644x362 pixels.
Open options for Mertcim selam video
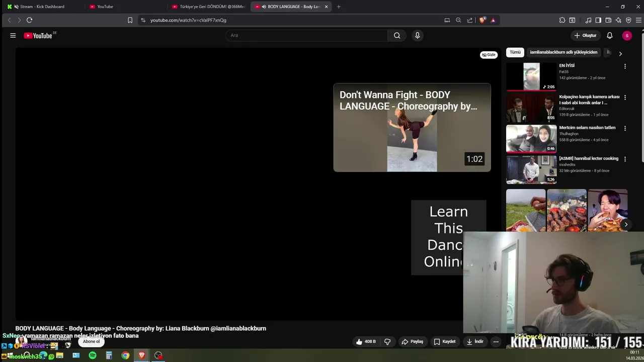coord(625,128)
